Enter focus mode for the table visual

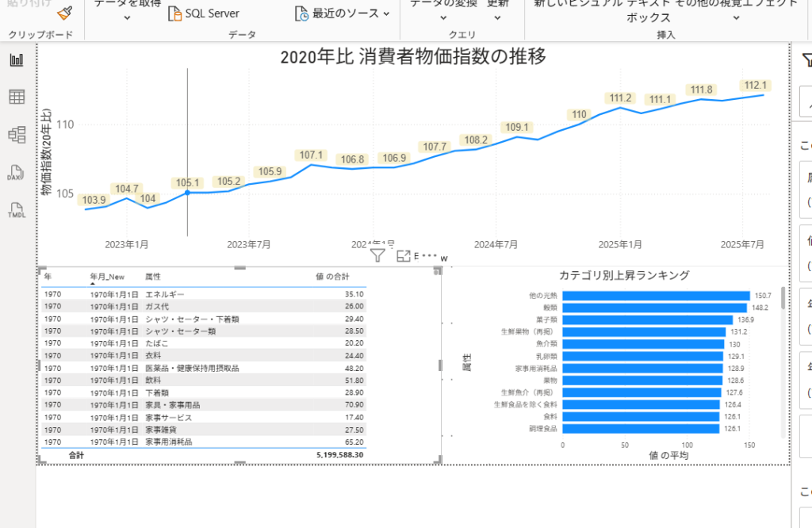click(x=403, y=255)
